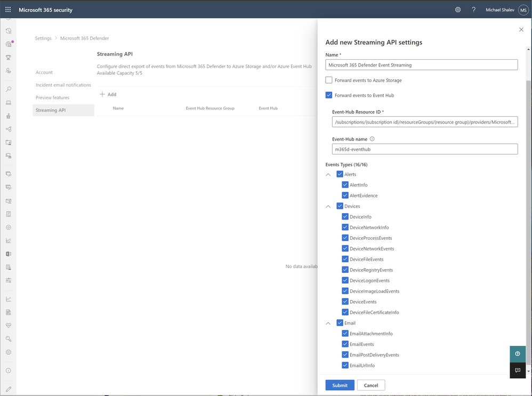
Task: Click the Settings breadcrumb link
Action: click(x=43, y=38)
